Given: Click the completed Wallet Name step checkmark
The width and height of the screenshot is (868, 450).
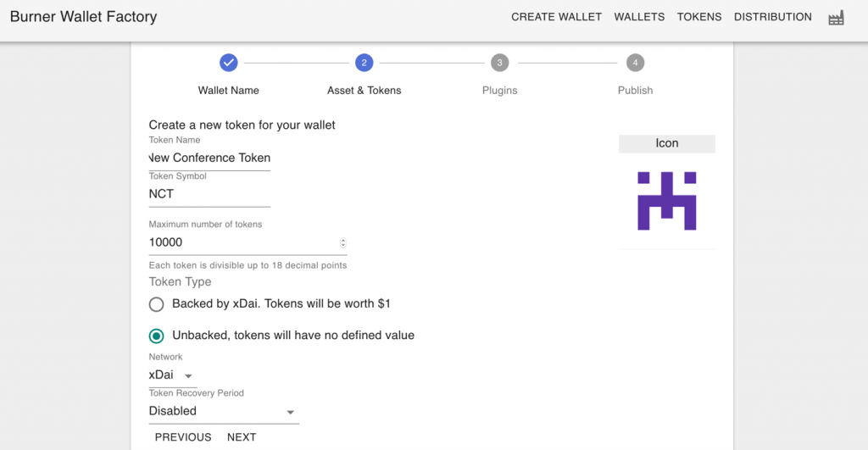Looking at the screenshot, I should (229, 63).
